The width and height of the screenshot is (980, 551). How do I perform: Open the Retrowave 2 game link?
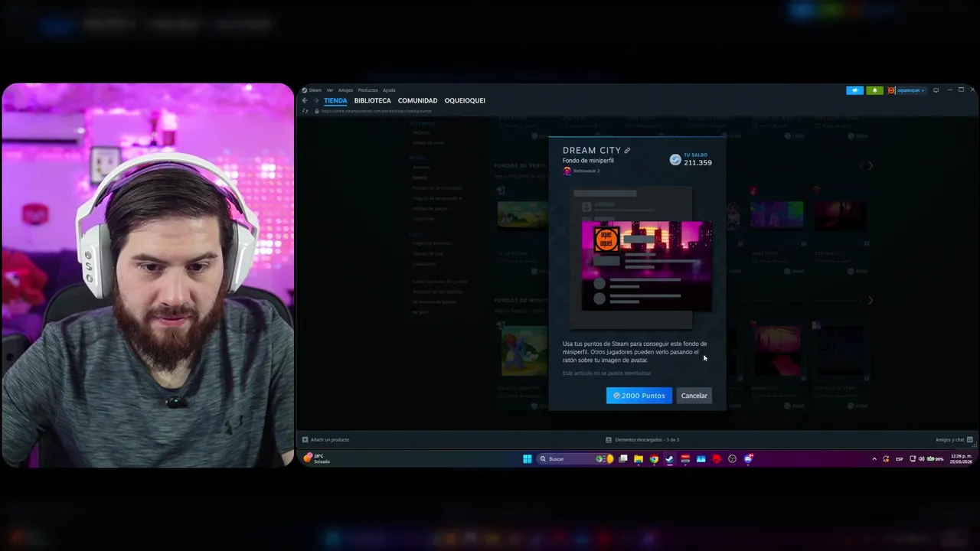point(582,171)
